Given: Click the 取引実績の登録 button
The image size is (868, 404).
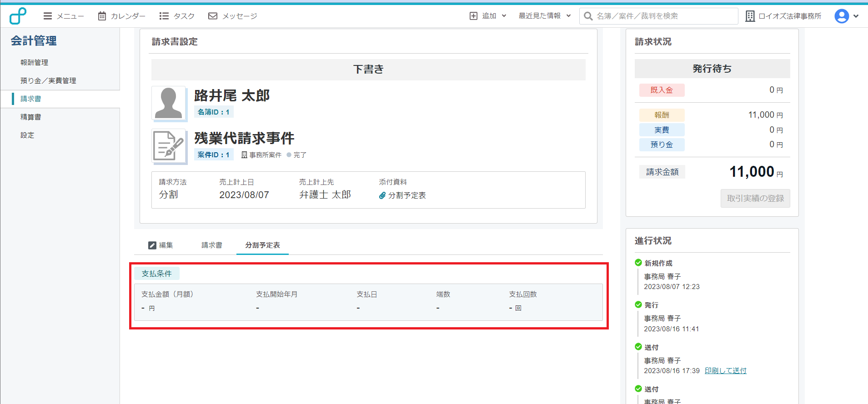Looking at the screenshot, I should coord(755,198).
